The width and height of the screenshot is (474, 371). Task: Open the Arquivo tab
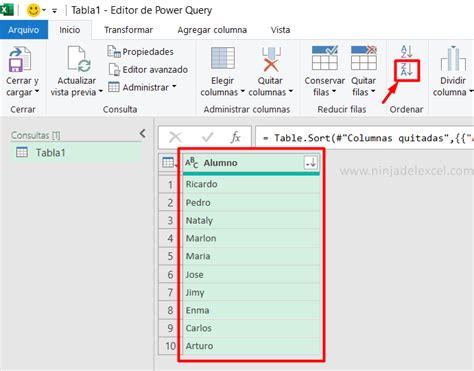[x=24, y=30]
